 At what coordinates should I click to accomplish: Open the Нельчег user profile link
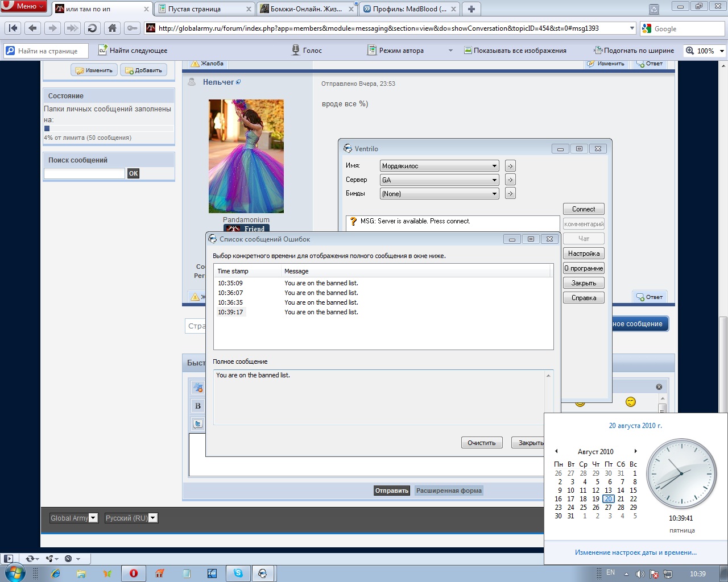click(x=218, y=82)
